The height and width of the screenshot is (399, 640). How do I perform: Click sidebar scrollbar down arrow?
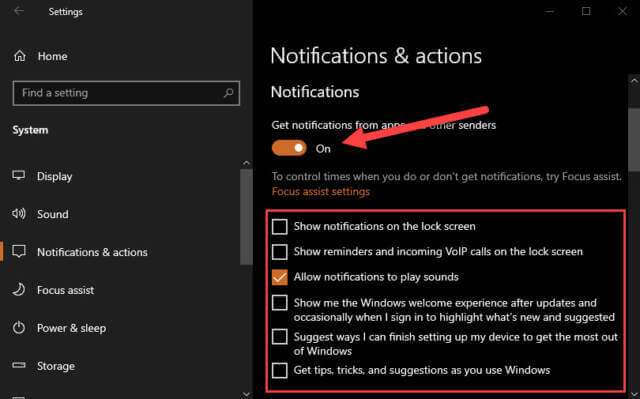246,394
